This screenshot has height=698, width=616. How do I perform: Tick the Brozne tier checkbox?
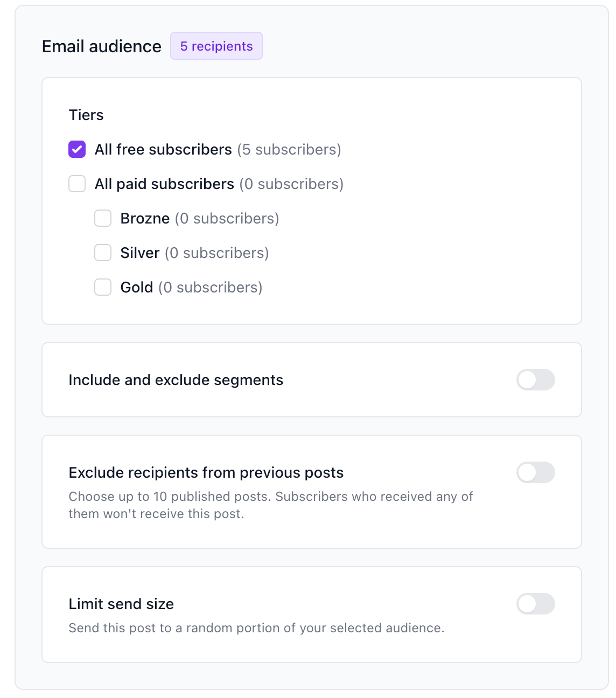click(103, 218)
